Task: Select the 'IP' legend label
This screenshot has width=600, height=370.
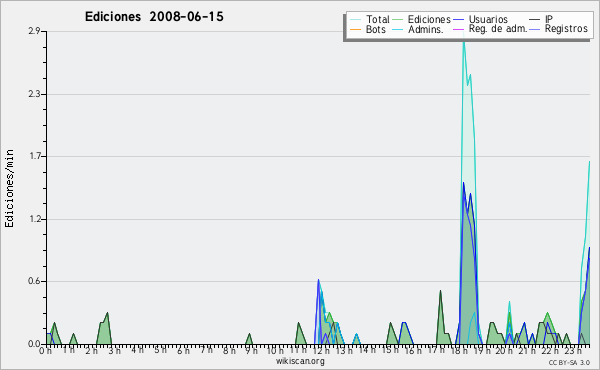Action: (x=549, y=19)
